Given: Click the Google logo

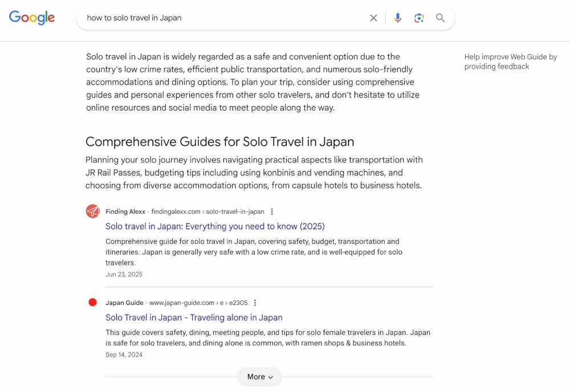Looking at the screenshot, I should tap(32, 18).
